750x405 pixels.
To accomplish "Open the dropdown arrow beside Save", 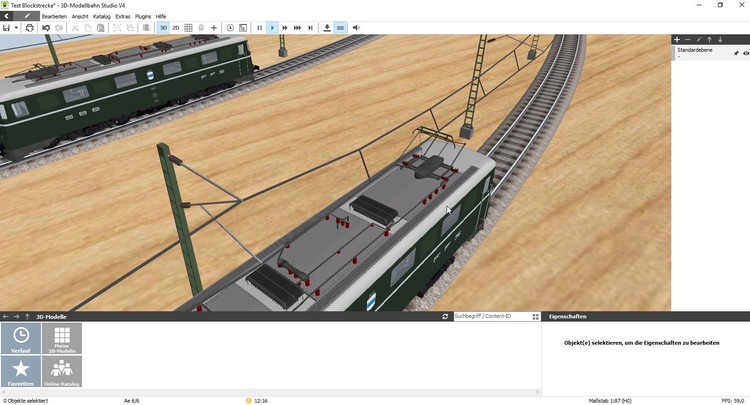I will coord(16,28).
